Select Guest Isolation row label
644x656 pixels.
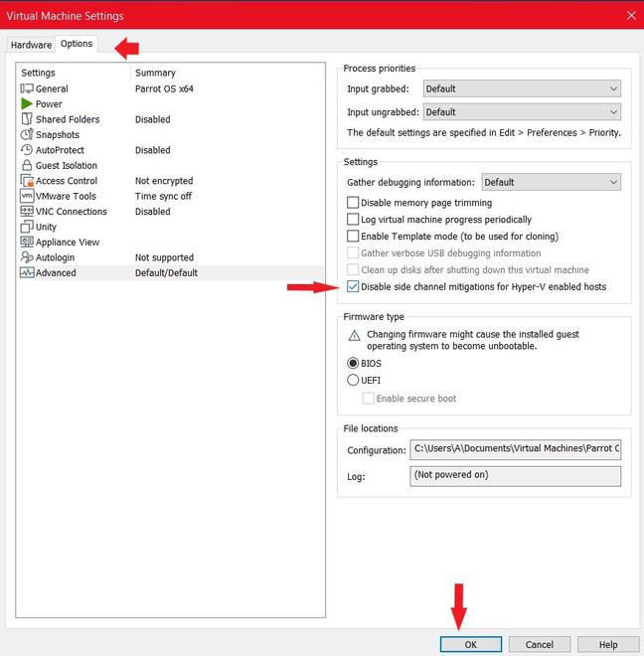67,165
